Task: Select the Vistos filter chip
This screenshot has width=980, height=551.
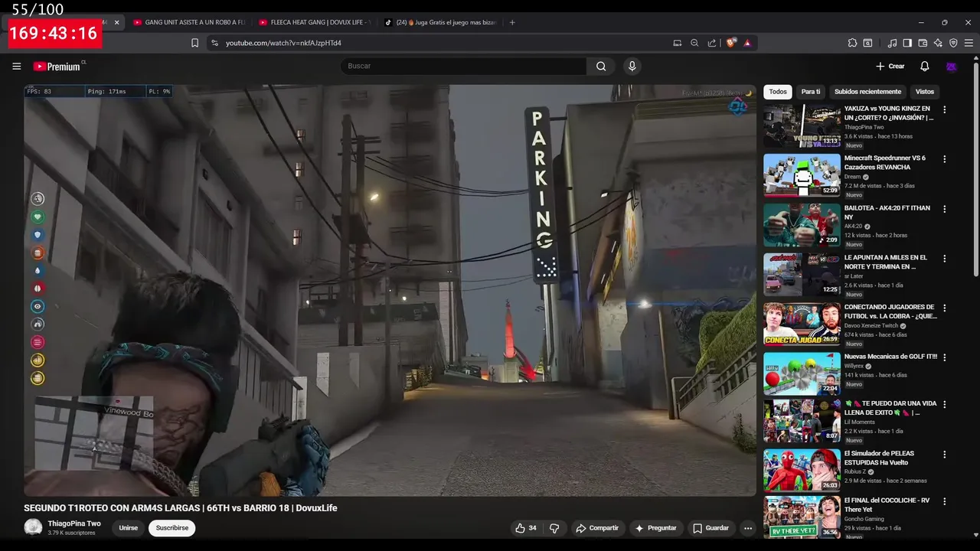Action: pyautogui.click(x=925, y=92)
